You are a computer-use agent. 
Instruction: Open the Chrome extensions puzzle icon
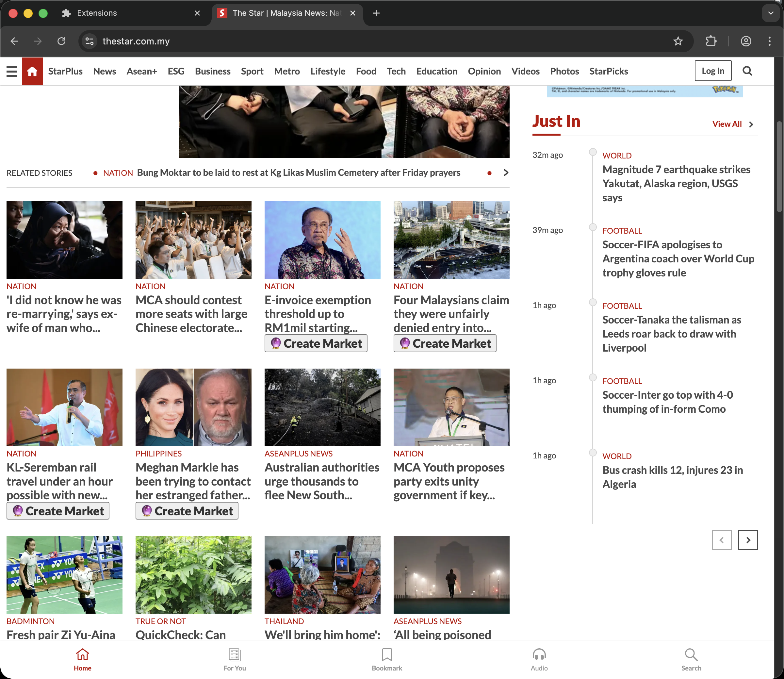coord(711,41)
